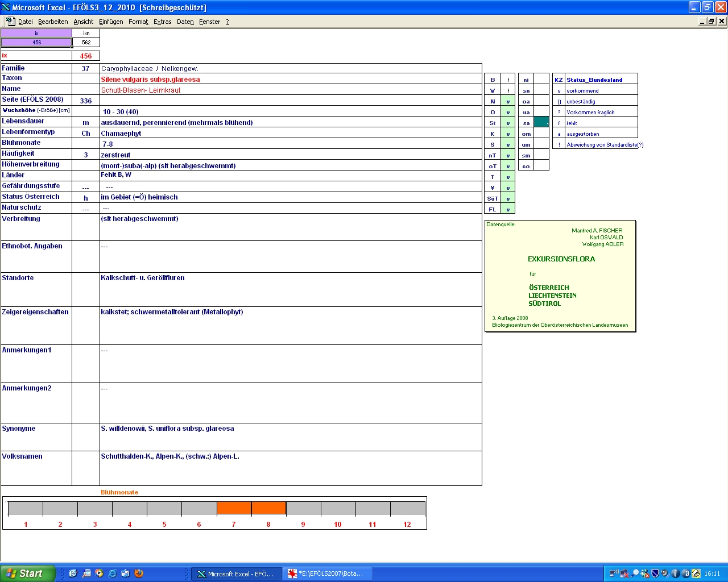Select the red ix value 456 cell
This screenshot has height=582, width=728.
tap(86, 56)
